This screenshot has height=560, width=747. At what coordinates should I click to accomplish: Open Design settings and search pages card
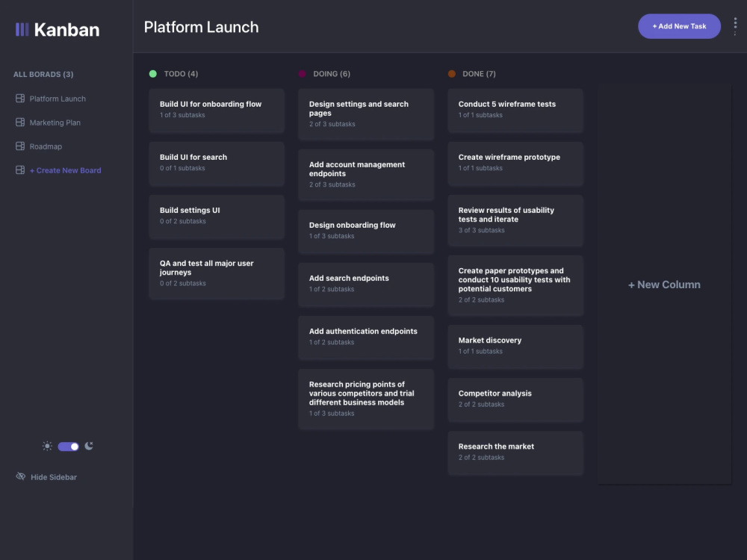coord(366,114)
